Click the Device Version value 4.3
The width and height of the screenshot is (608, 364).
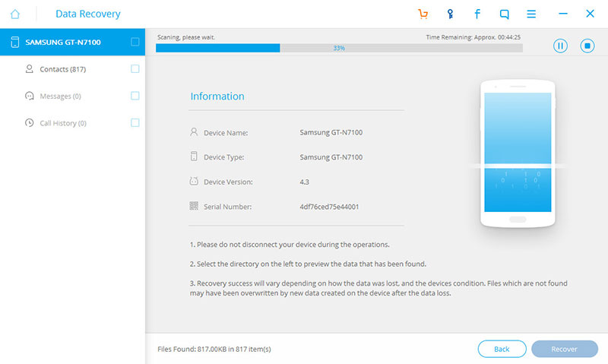pyautogui.click(x=305, y=182)
